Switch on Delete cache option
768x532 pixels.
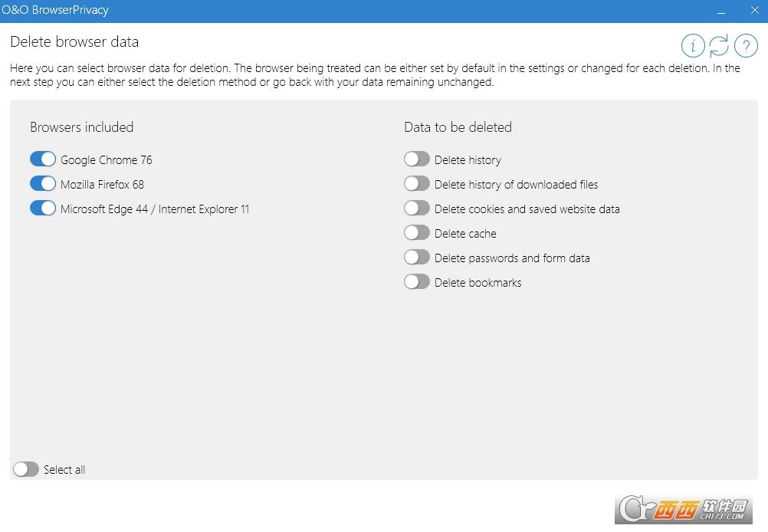click(417, 233)
